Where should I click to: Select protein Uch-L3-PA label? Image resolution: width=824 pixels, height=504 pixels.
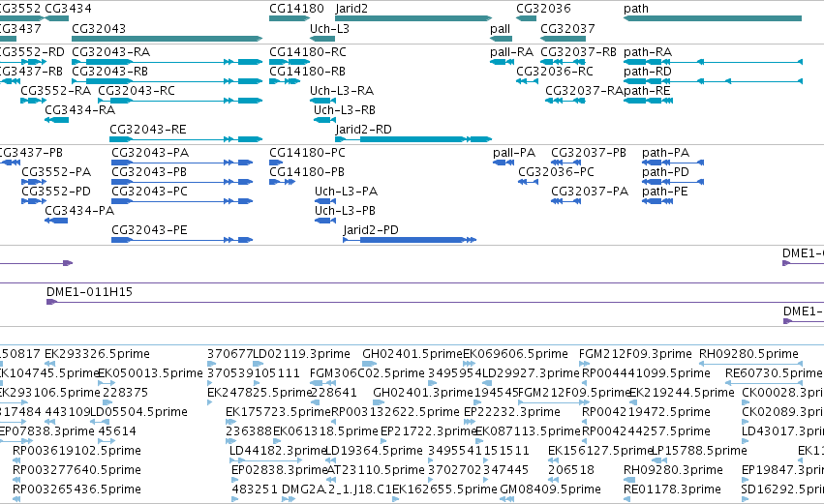point(347,192)
